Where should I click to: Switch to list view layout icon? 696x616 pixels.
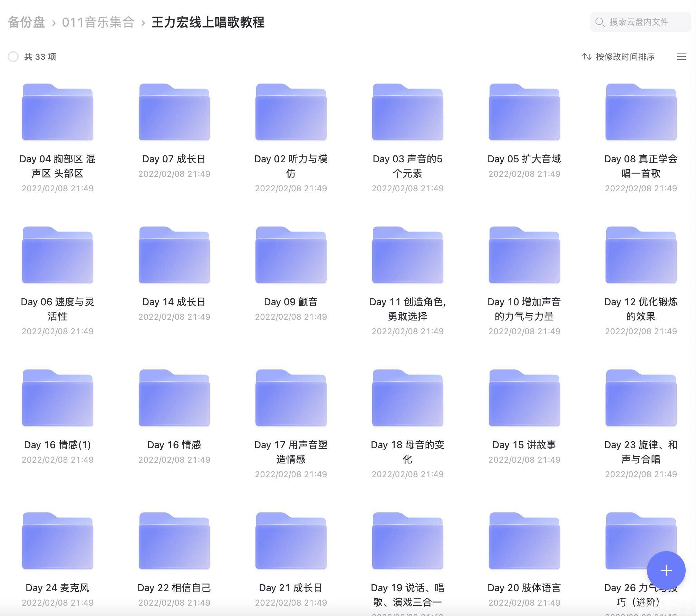click(x=681, y=57)
